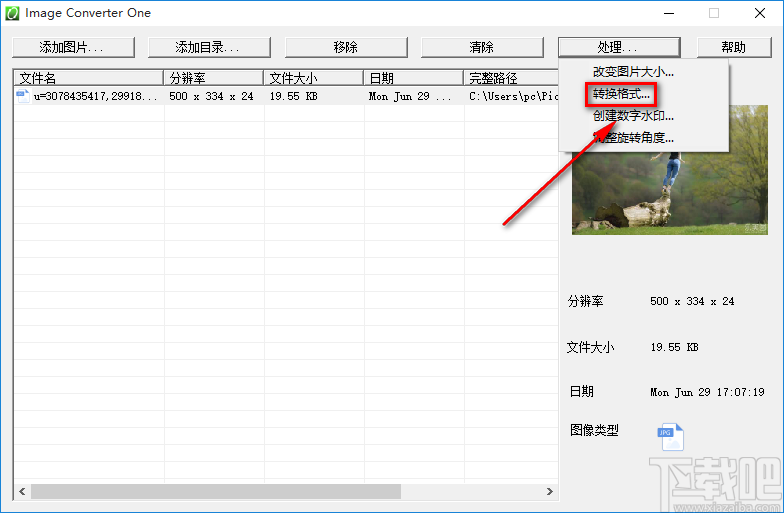Click the 添加图片 button

click(x=73, y=48)
